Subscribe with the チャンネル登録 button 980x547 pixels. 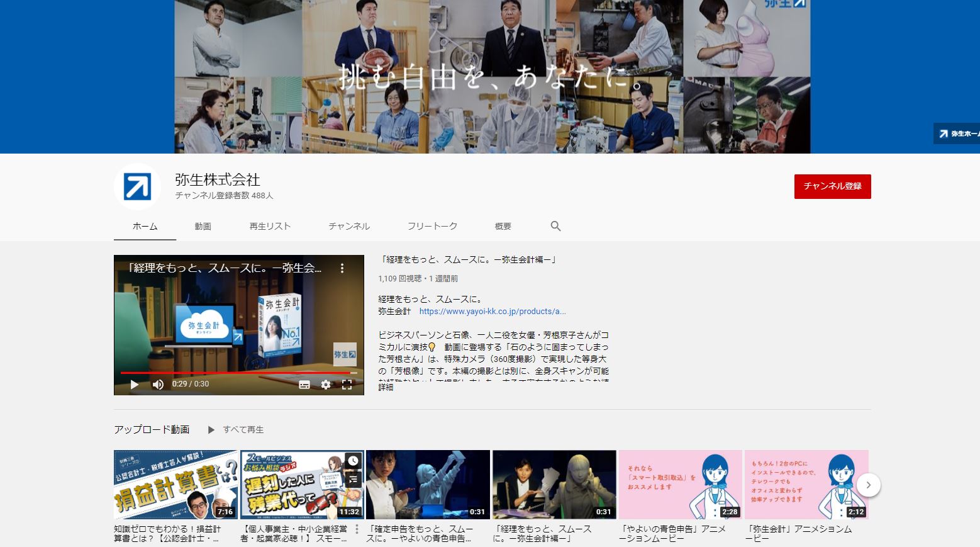point(832,186)
